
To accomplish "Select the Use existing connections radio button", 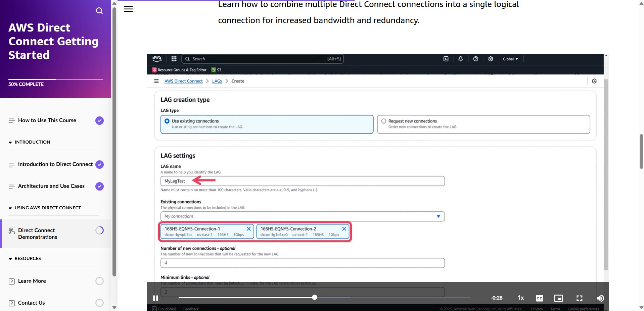I will coord(167,121).
